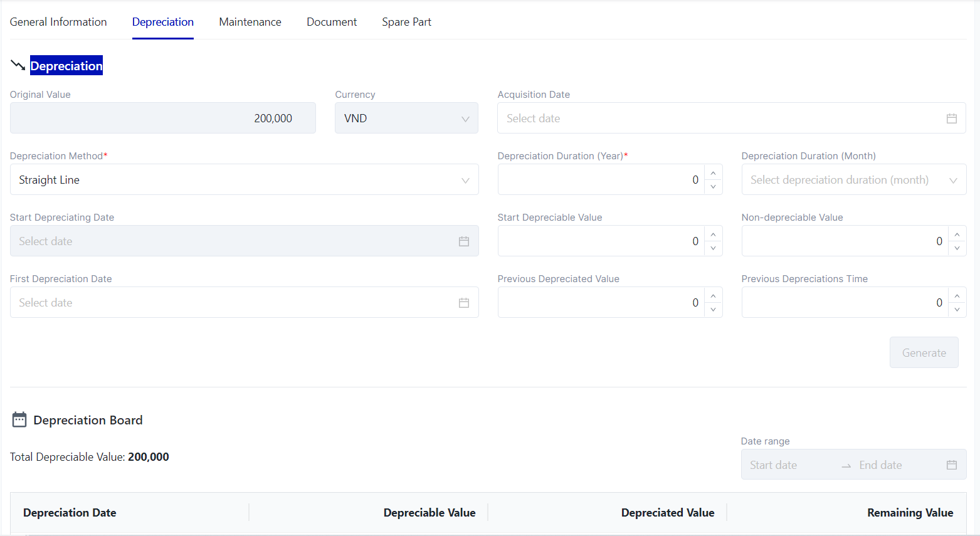980x536 pixels.
Task: Expand the Depreciation Method Straight Line dropdown
Action: (x=244, y=180)
